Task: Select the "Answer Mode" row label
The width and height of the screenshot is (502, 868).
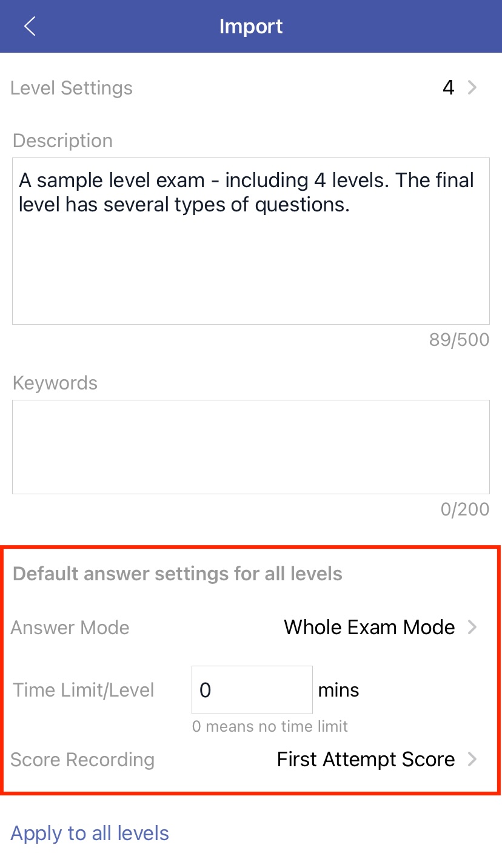Action: pyautogui.click(x=70, y=628)
